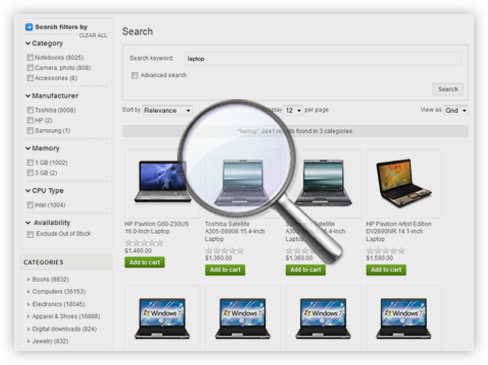Click the Search keyword input field

323,59
